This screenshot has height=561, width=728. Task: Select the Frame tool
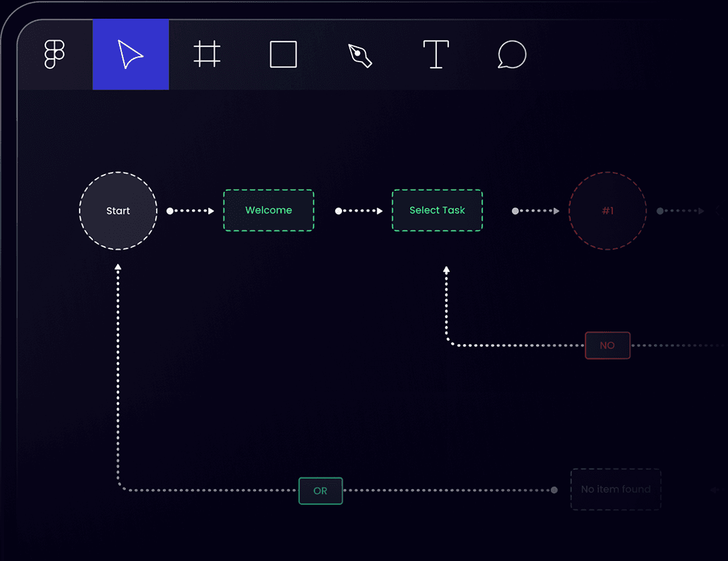(x=207, y=54)
